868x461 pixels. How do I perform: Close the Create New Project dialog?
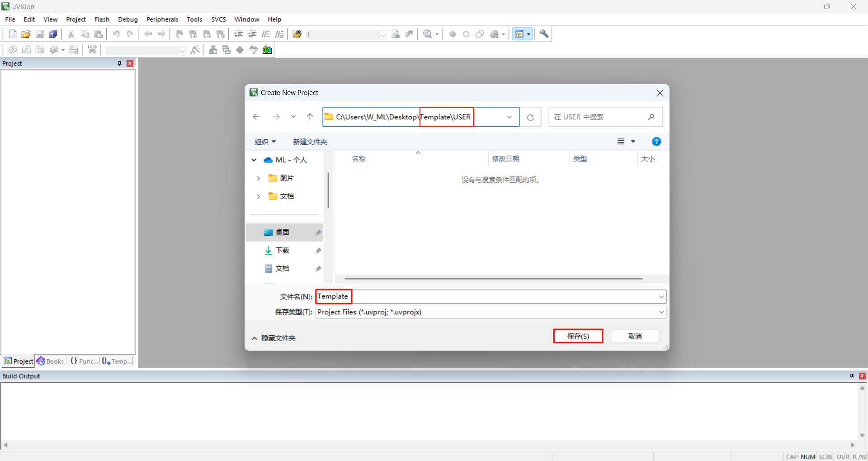coord(660,93)
